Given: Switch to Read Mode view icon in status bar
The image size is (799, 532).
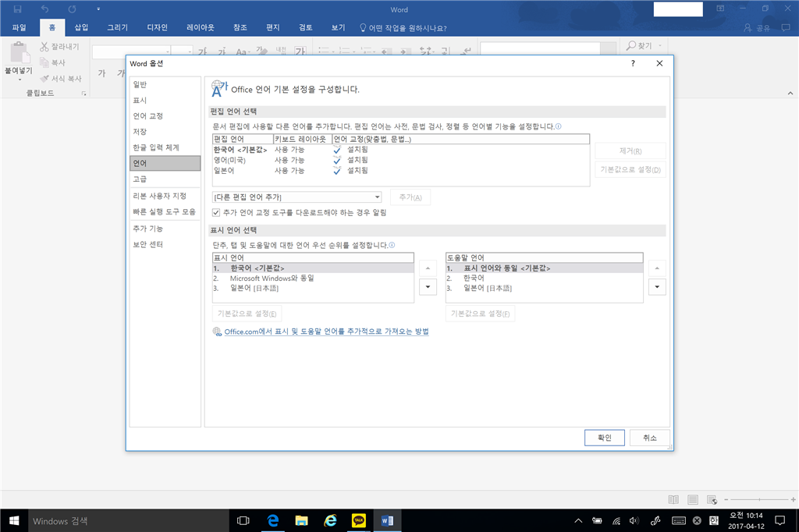Looking at the screenshot, I should 673,499.
